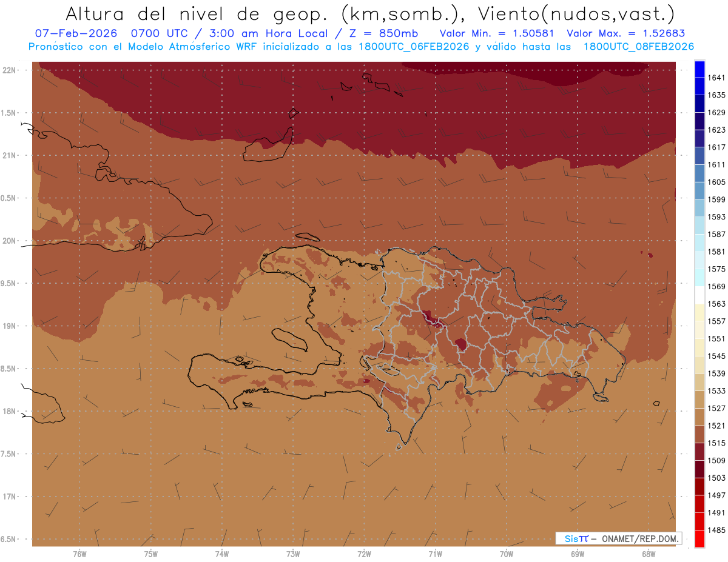
Task: Click the colorbar label 1563
Action: [716, 304]
